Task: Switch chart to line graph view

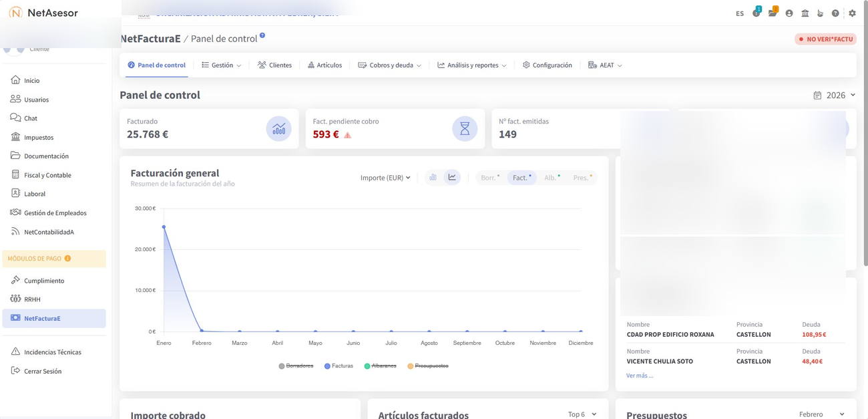Action: (x=452, y=177)
